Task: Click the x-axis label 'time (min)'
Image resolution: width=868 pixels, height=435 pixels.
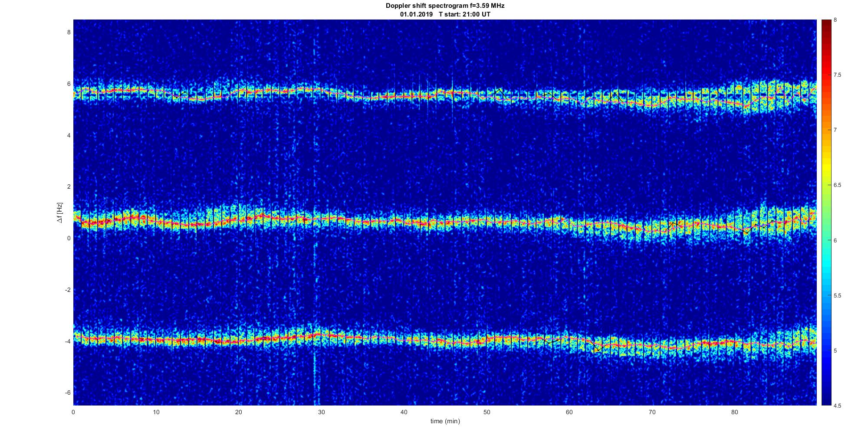Action: tap(445, 421)
